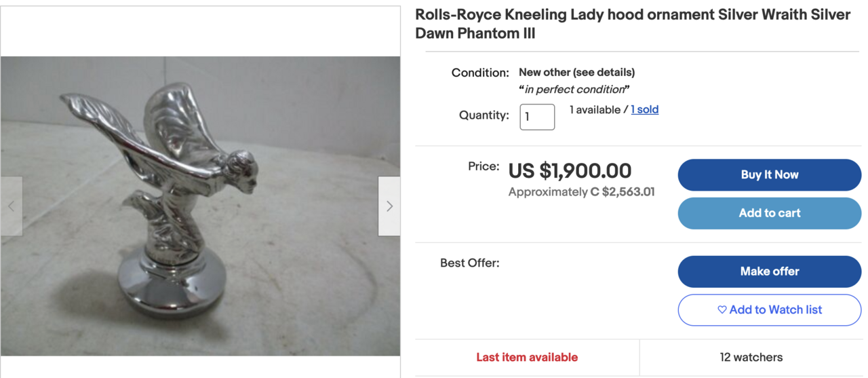Click the "in perfect condition" note
Viewport: 868px width, 378px height.
(x=574, y=90)
